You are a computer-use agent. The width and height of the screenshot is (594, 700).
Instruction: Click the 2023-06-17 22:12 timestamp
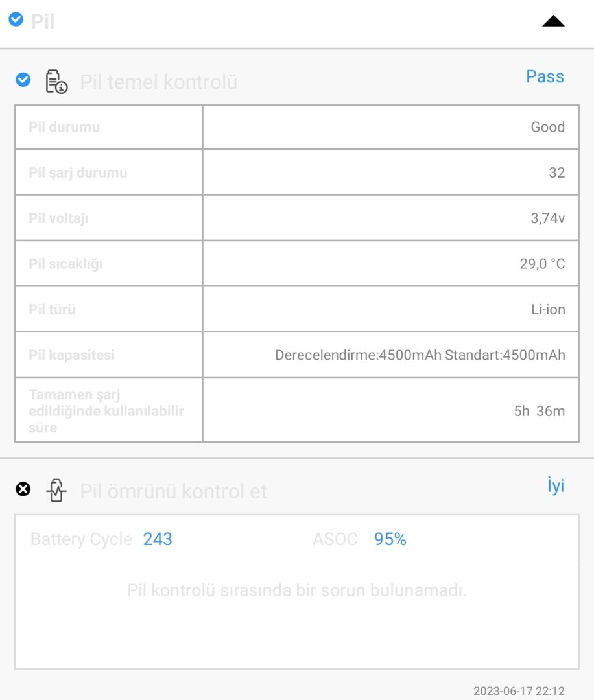click(519, 691)
